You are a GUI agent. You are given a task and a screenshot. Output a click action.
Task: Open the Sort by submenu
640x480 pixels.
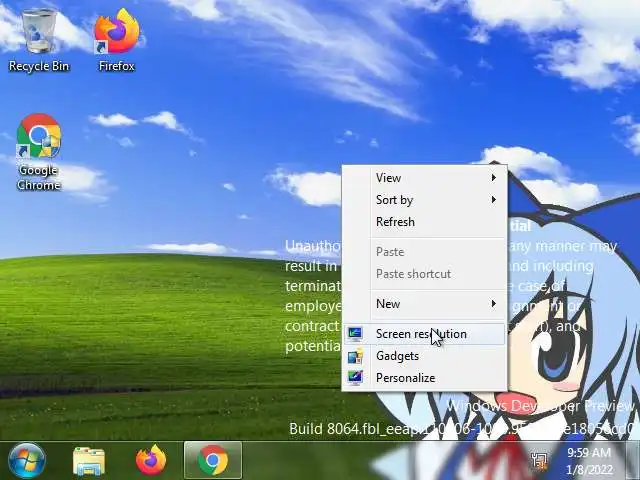click(424, 200)
